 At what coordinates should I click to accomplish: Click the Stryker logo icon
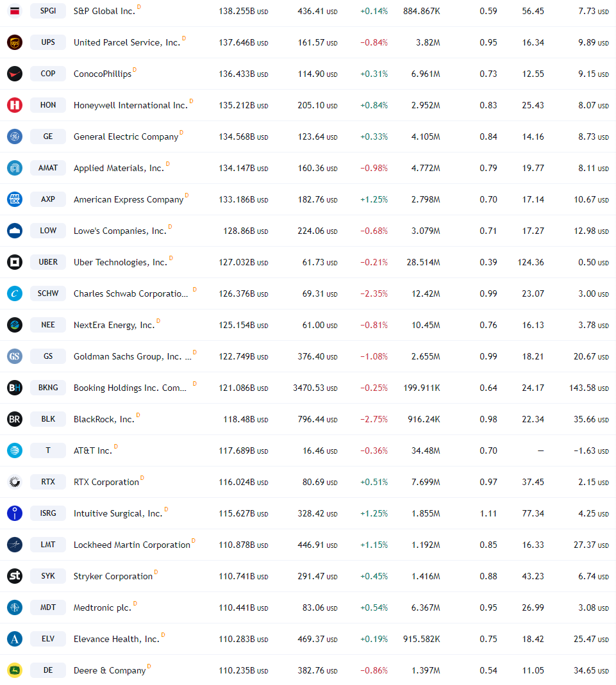15,576
